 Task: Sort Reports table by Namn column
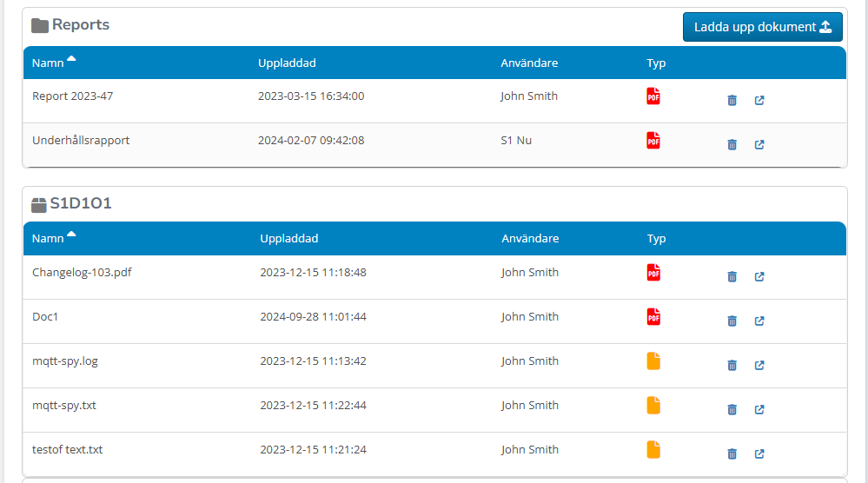pos(49,63)
